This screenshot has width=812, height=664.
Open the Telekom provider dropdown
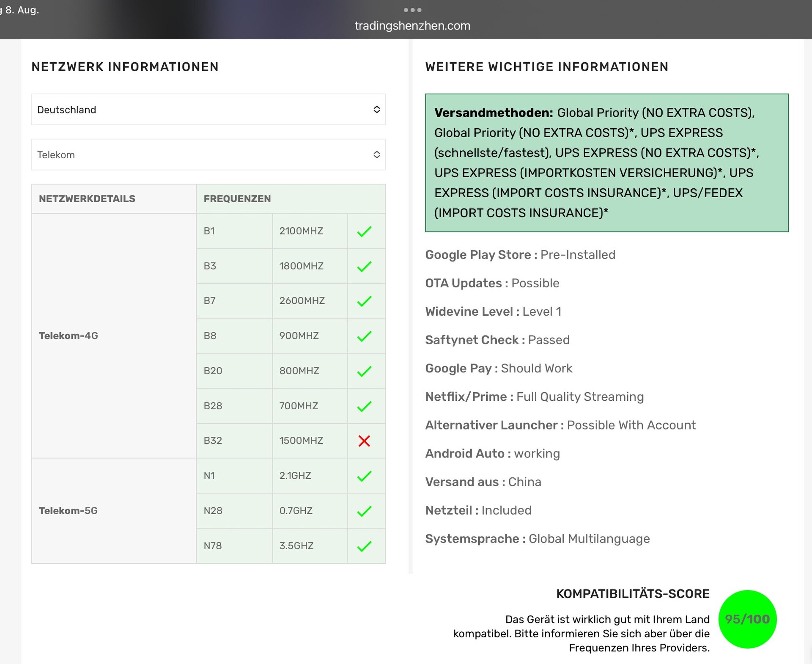(x=208, y=155)
